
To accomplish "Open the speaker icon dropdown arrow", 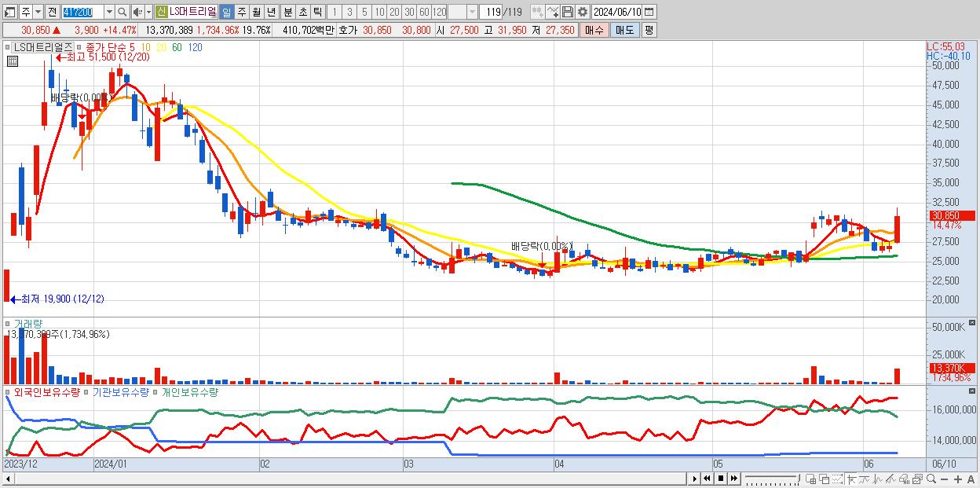I will click(148, 12).
